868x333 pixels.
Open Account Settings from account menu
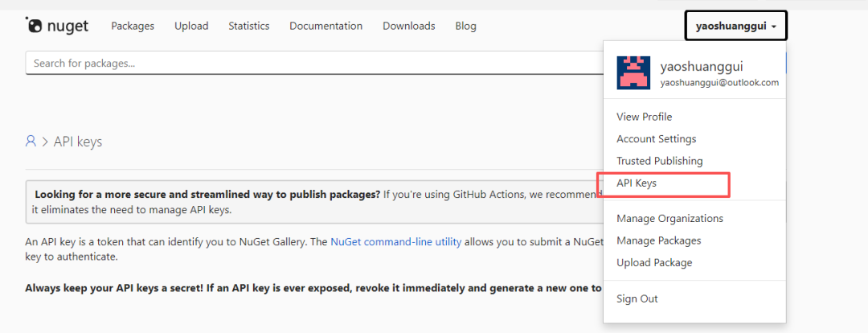click(x=657, y=139)
